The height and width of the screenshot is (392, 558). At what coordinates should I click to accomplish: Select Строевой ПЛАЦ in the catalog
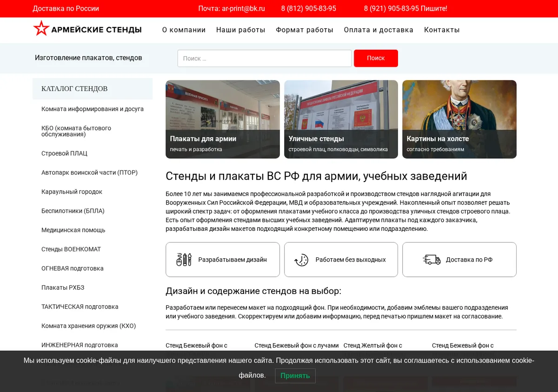[x=64, y=153]
